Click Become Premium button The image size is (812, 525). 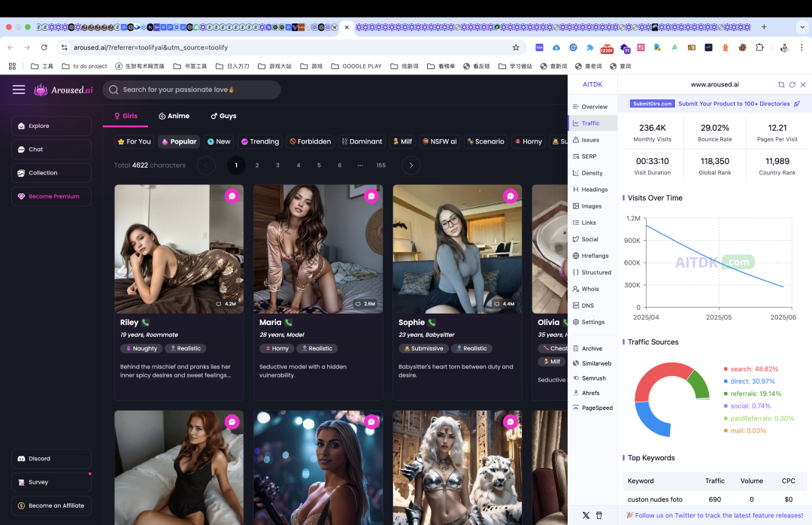(51, 196)
